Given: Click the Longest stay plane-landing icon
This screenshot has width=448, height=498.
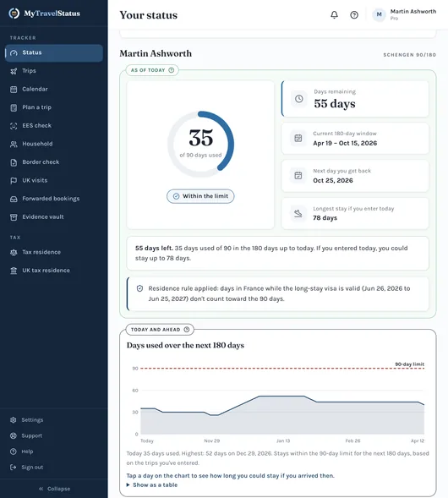Looking at the screenshot, I should (298, 213).
